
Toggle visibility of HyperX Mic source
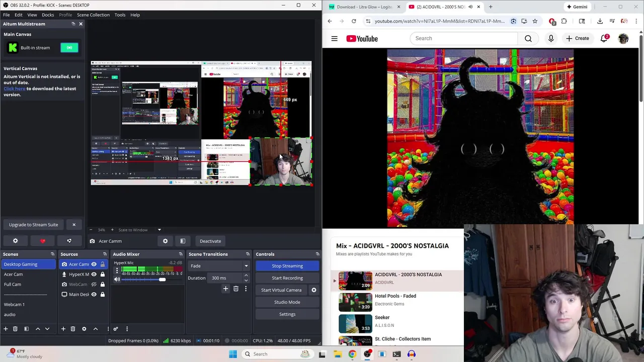pos(94,274)
